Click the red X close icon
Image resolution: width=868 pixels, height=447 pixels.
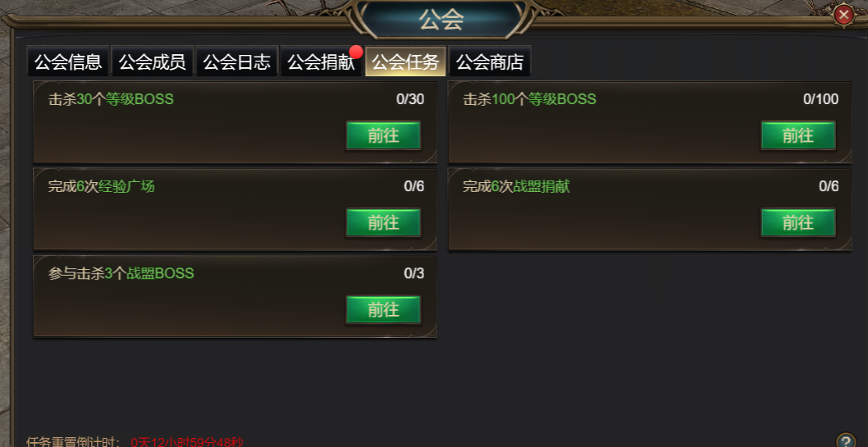[x=843, y=15]
